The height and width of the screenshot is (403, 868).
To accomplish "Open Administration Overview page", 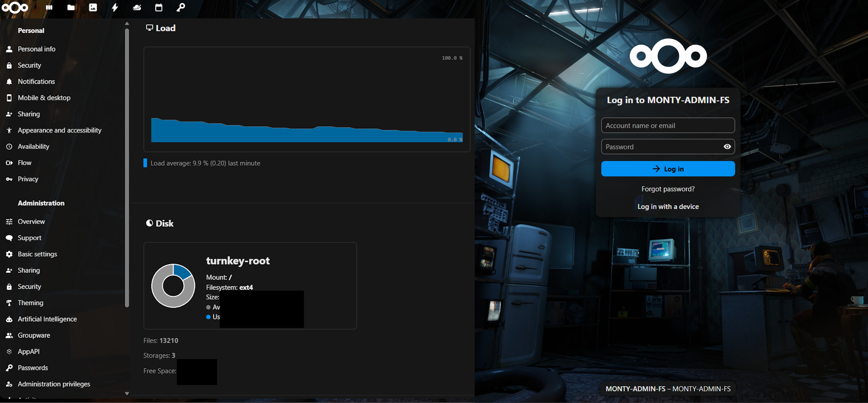I will pos(31,222).
